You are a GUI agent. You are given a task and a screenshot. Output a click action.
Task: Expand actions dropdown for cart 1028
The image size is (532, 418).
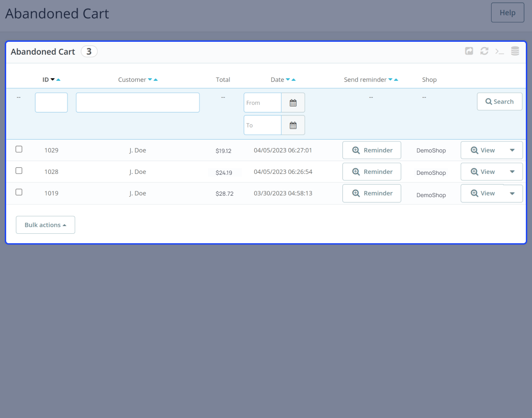[513, 171]
